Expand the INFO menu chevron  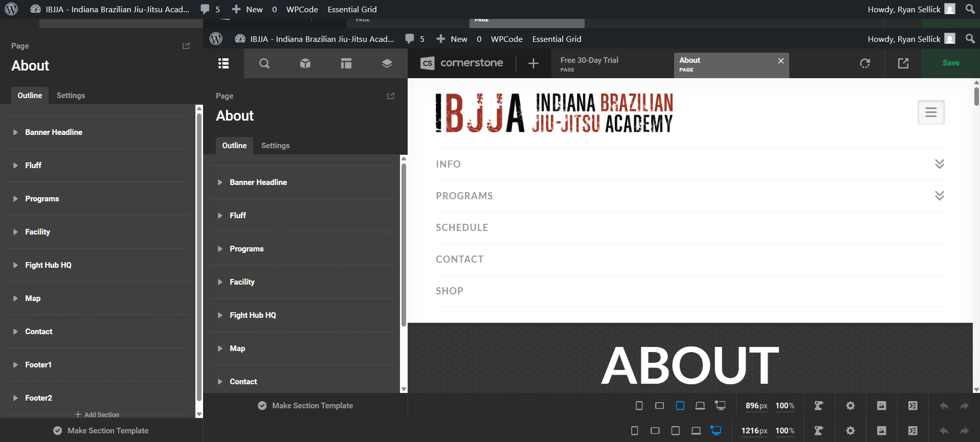(x=940, y=164)
